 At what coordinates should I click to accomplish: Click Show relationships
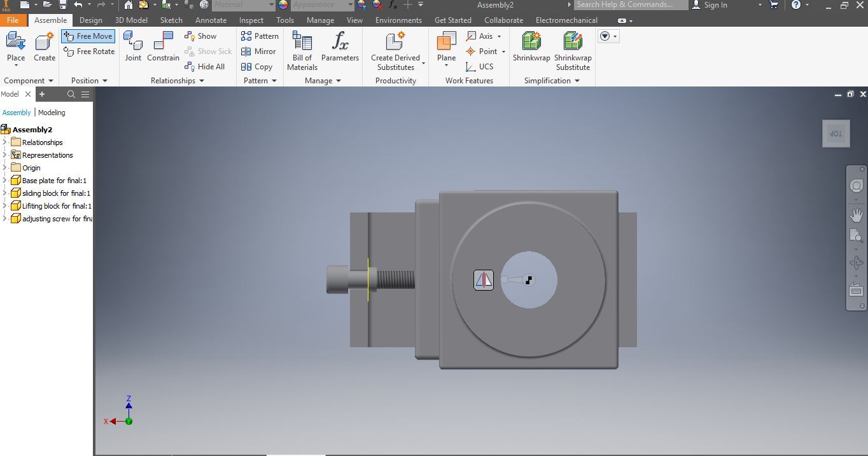pyautogui.click(x=200, y=36)
